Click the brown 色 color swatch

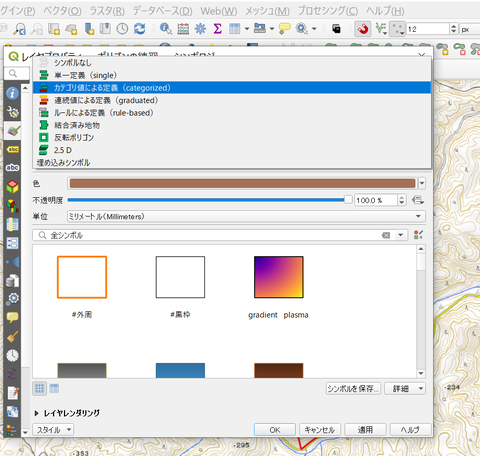pos(243,183)
